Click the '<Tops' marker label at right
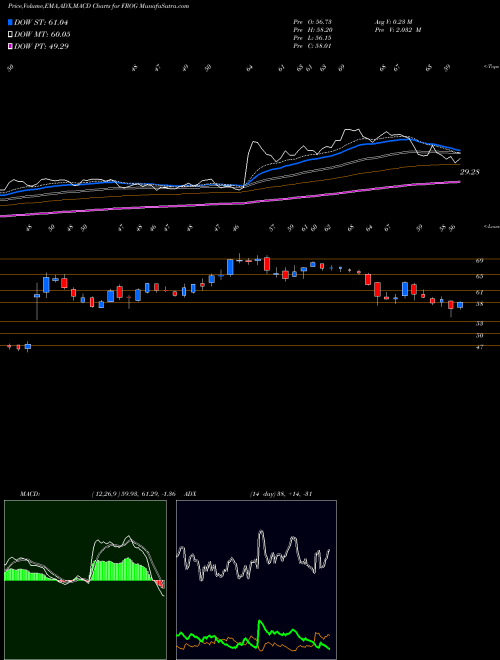 pos(491,67)
